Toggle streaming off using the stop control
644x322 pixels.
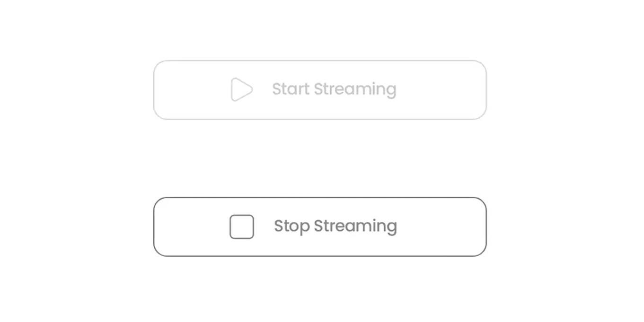(x=320, y=226)
